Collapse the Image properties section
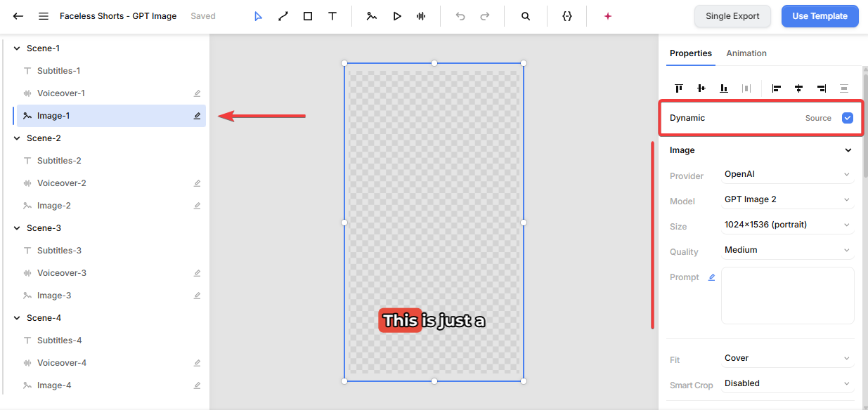Screen dimensions: 868x410 pos(848,150)
